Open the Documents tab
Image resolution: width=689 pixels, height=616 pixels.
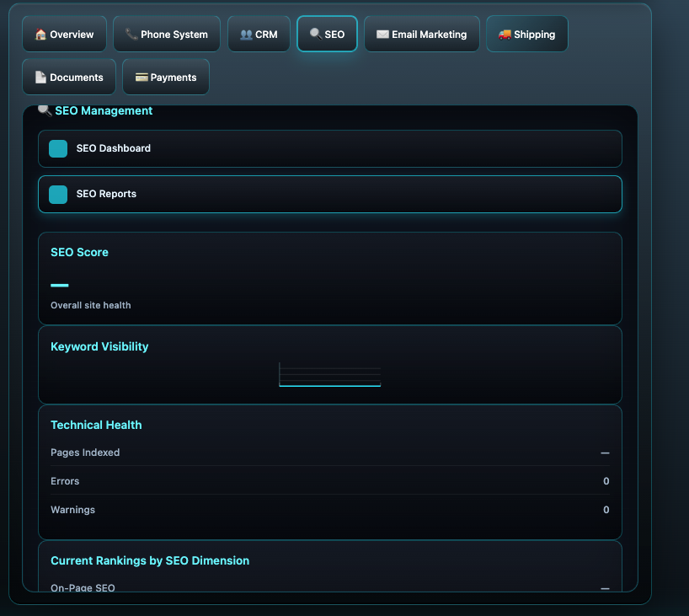pyautogui.click(x=68, y=78)
